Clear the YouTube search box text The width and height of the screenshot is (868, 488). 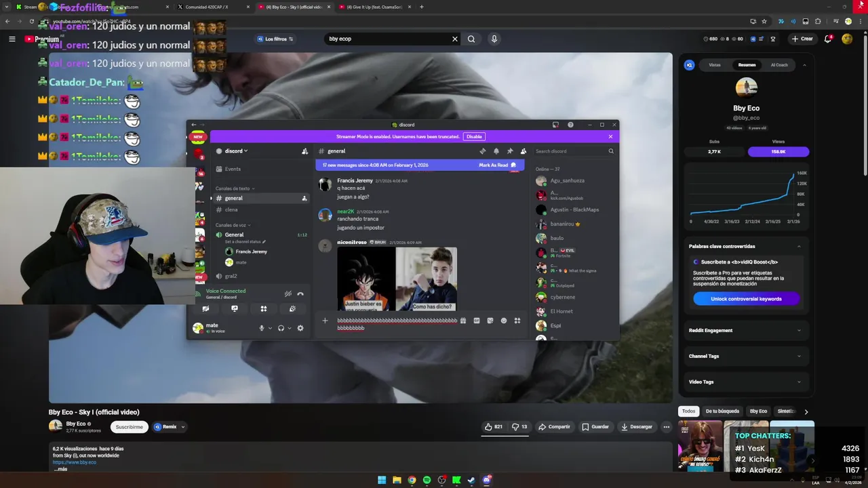pos(455,39)
